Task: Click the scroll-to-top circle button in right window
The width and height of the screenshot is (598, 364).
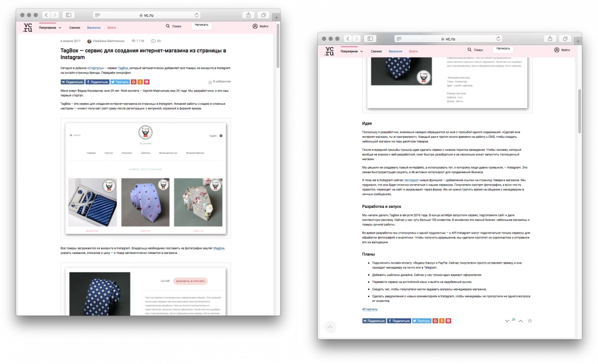Action: pyautogui.click(x=330, y=327)
